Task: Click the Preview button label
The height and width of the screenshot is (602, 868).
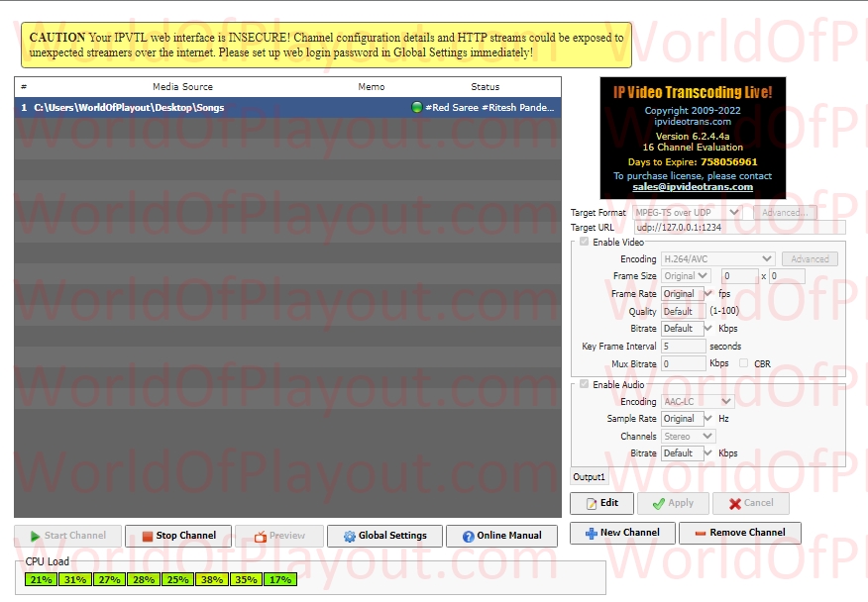Action: pos(287,536)
